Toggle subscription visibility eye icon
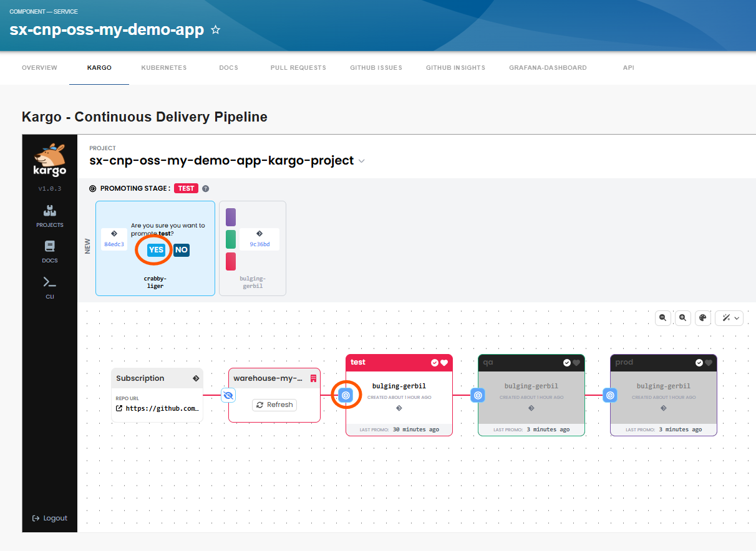Screen dimensions: 756x551 pos(228,395)
